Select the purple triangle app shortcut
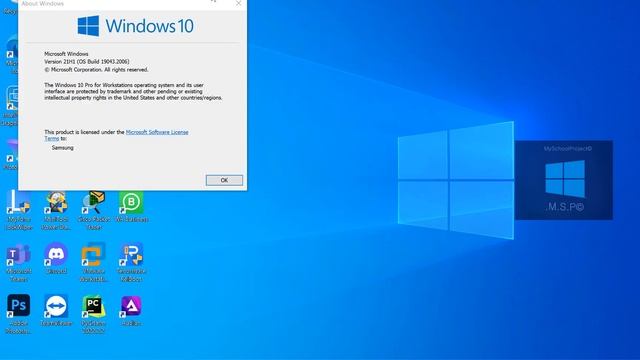 point(131,311)
